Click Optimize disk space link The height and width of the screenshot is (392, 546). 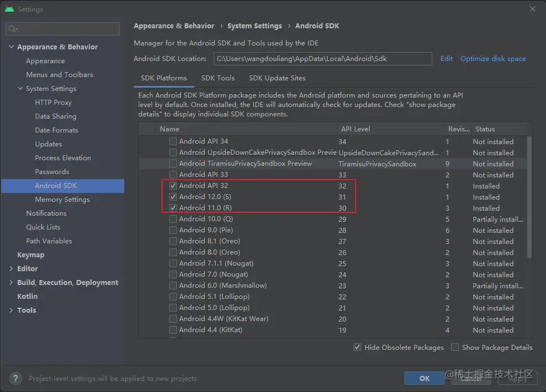(x=493, y=59)
